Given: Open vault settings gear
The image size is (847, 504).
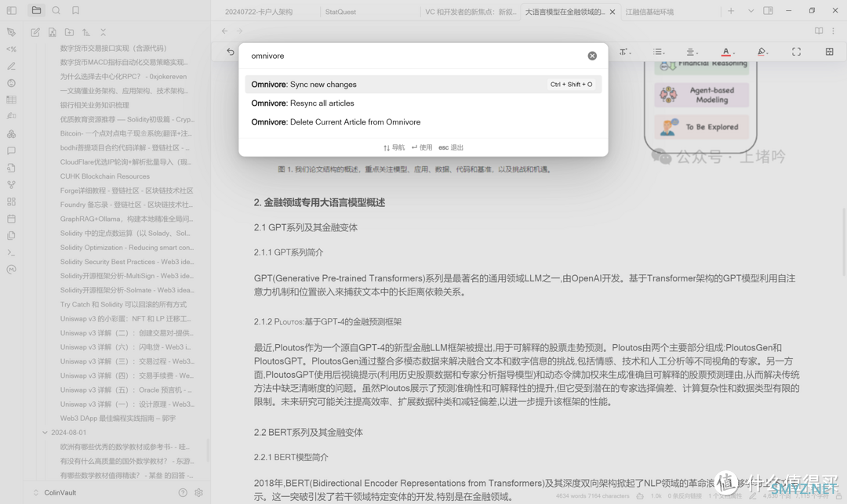Looking at the screenshot, I should [x=198, y=492].
